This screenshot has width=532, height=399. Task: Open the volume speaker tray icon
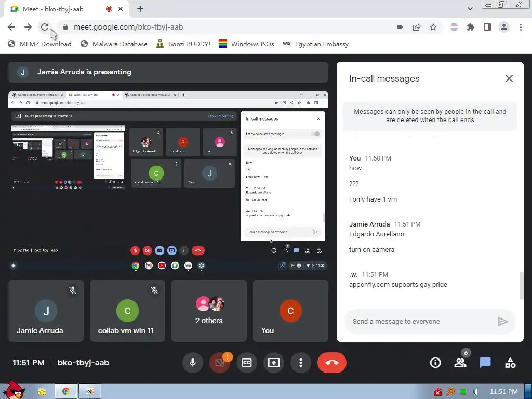pos(475,392)
